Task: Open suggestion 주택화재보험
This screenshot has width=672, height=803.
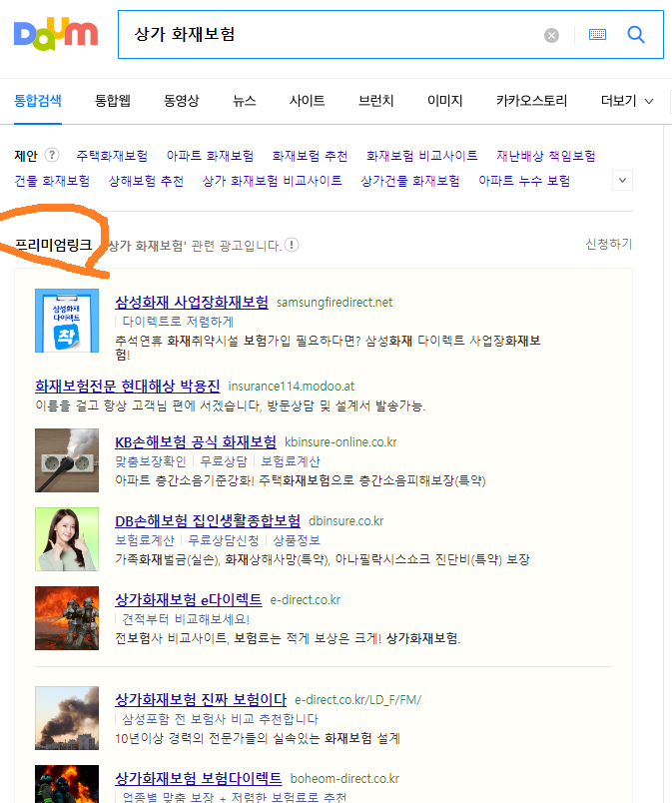Action: click(x=112, y=156)
